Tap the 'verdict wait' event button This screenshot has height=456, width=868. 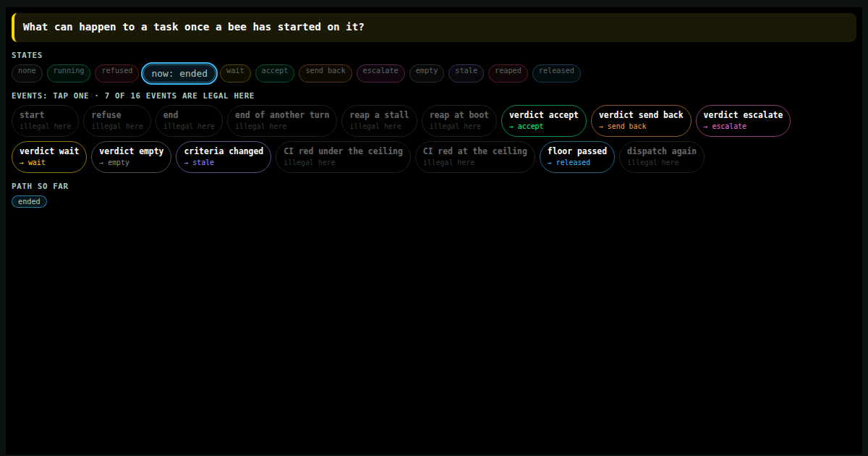click(x=49, y=157)
